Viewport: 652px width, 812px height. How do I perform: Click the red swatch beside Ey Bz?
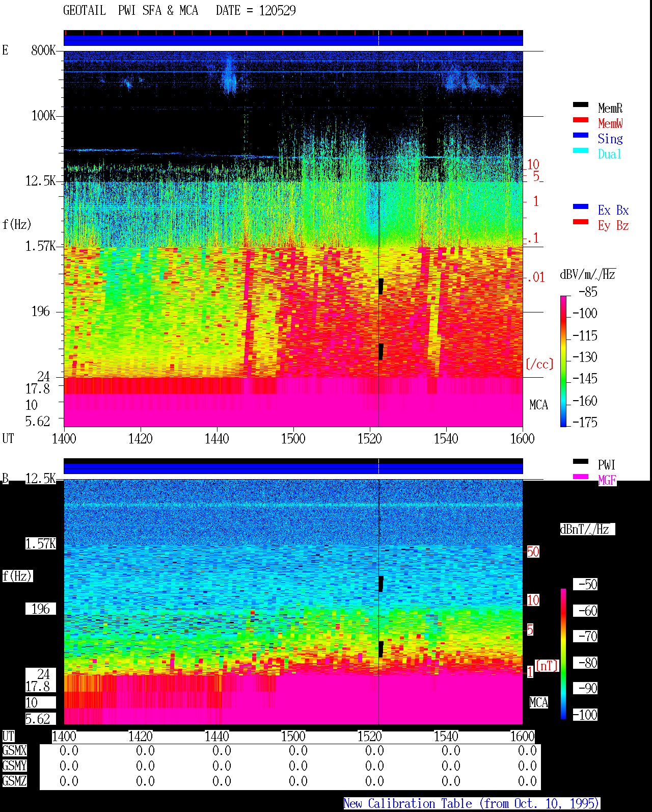581,222
